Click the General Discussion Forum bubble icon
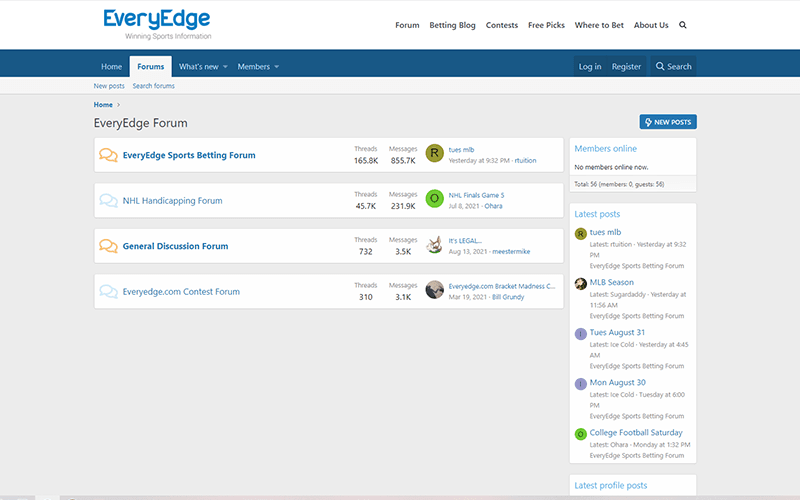Screen dimensions: 800x500 108,245
